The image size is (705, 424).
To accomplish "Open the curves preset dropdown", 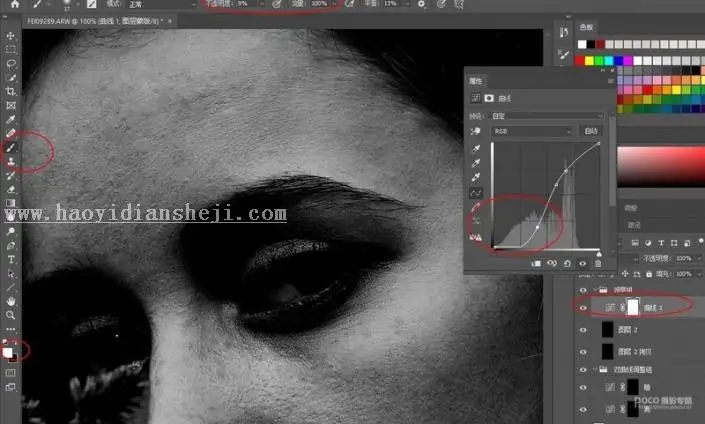I will [x=547, y=116].
